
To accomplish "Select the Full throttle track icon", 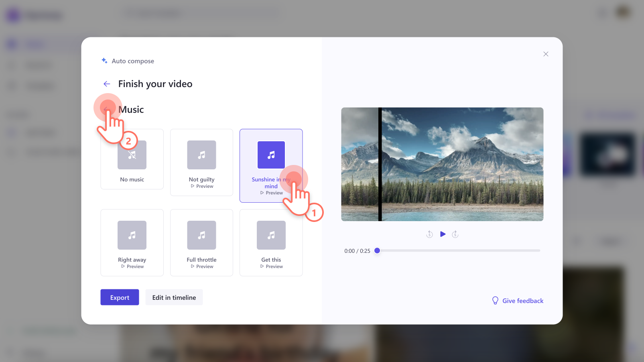I will (201, 235).
